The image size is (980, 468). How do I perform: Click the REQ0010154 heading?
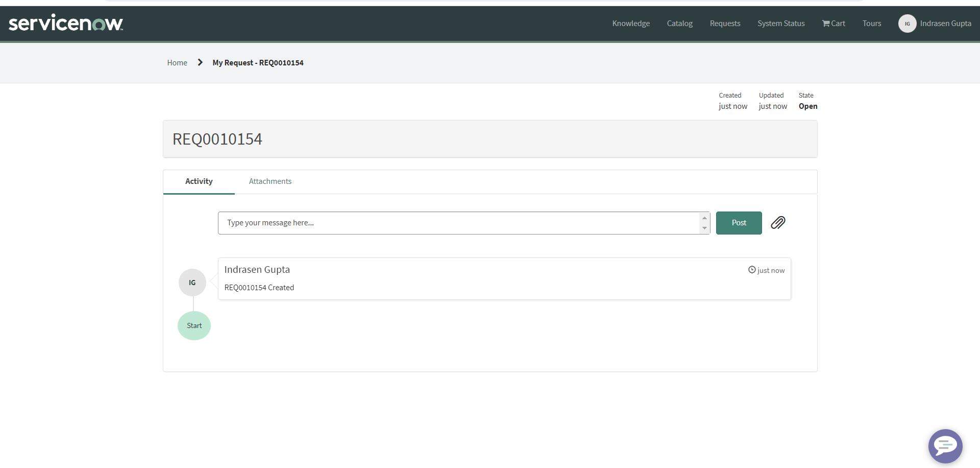[217, 139]
